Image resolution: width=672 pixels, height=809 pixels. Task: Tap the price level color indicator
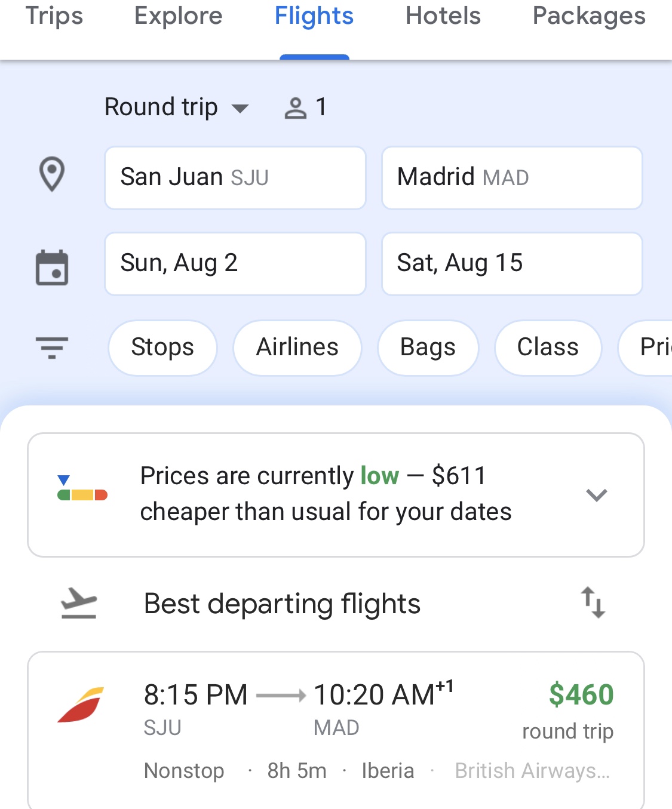tap(82, 488)
